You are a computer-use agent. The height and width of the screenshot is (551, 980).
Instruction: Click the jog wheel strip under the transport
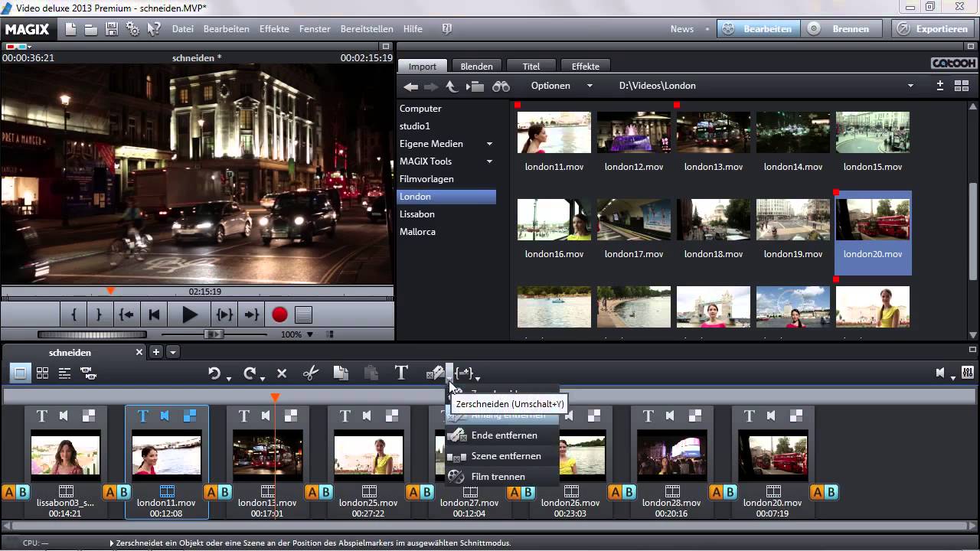(x=92, y=334)
